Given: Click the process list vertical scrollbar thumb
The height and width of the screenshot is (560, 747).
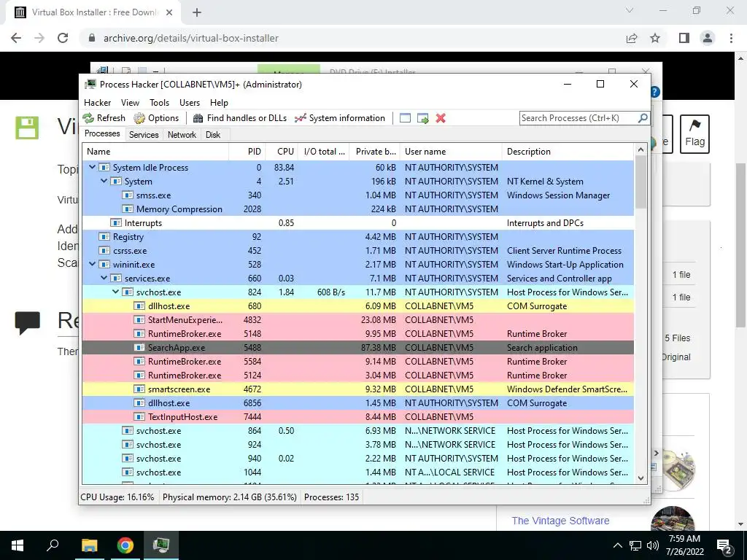Looking at the screenshot, I should coord(640,182).
